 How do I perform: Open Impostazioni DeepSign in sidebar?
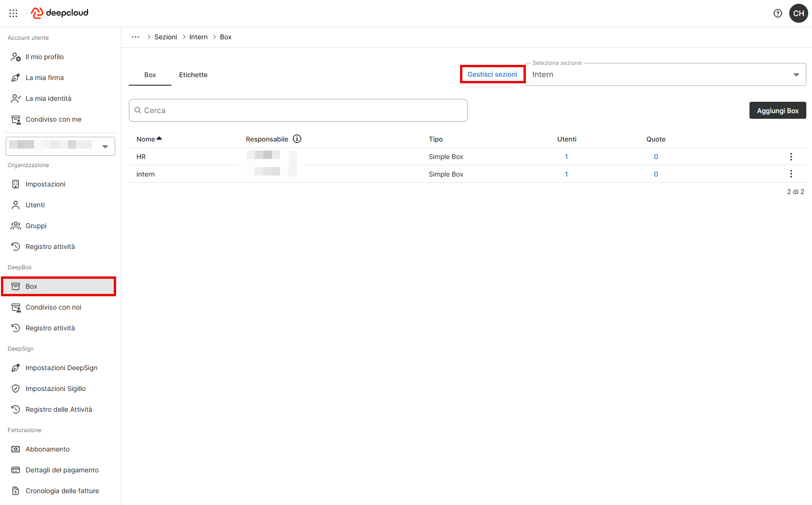[61, 368]
